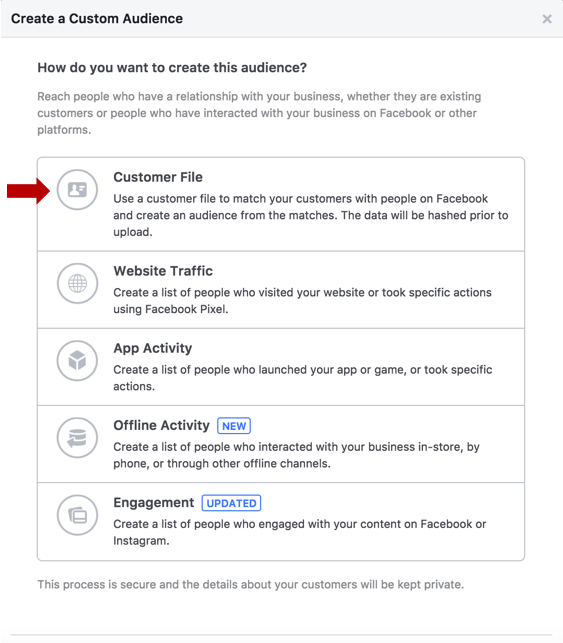
Task: Click the Offline Activity database icon
Action: click(77, 438)
